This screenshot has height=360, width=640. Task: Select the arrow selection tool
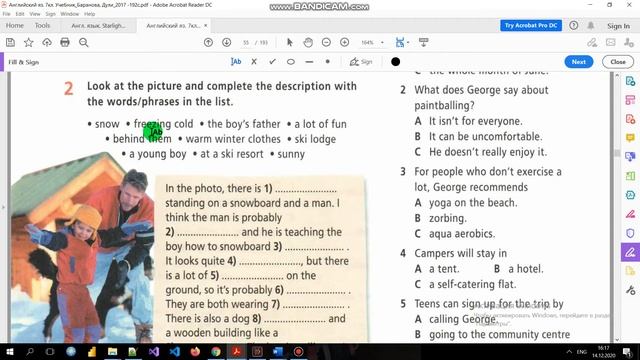pos(290,42)
